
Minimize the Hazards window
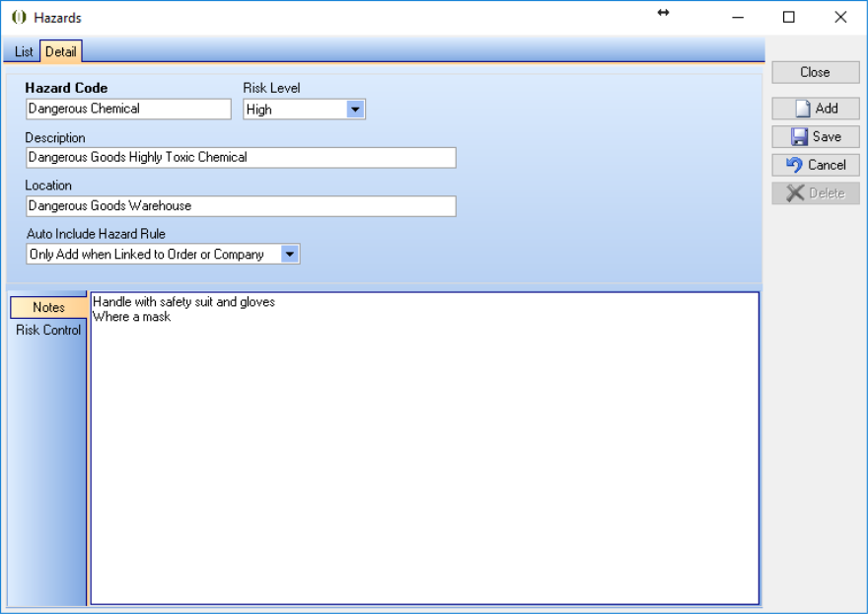[738, 17]
